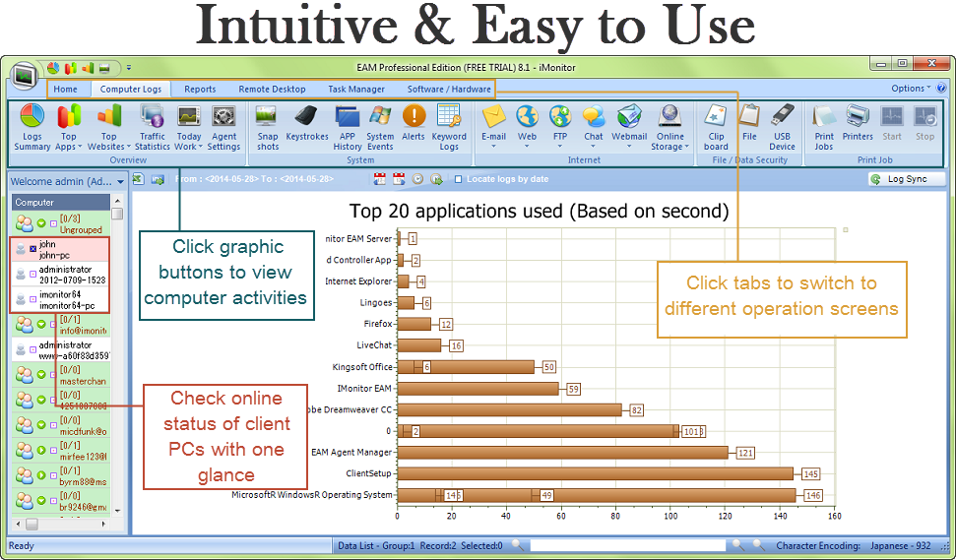The width and height of the screenshot is (956, 560).
Task: Tick the byrm88 group checkbox
Action: pyautogui.click(x=53, y=475)
